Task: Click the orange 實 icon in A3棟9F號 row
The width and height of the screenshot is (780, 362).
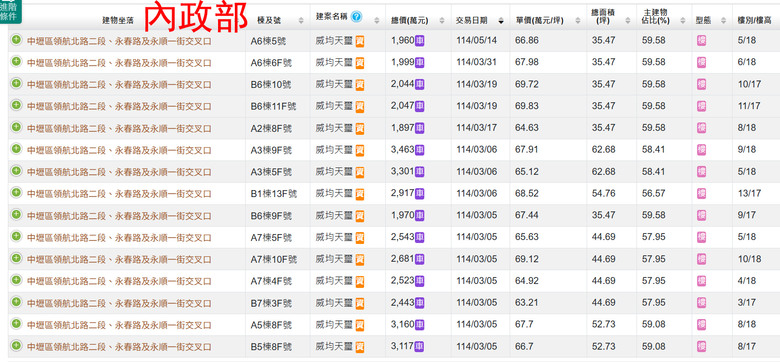Action: pyautogui.click(x=360, y=150)
